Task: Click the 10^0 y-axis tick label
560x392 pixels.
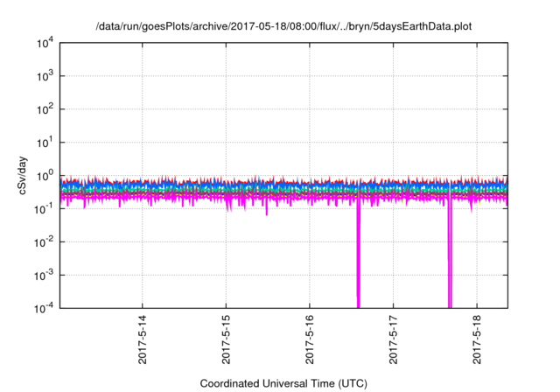Action: pyautogui.click(x=45, y=176)
